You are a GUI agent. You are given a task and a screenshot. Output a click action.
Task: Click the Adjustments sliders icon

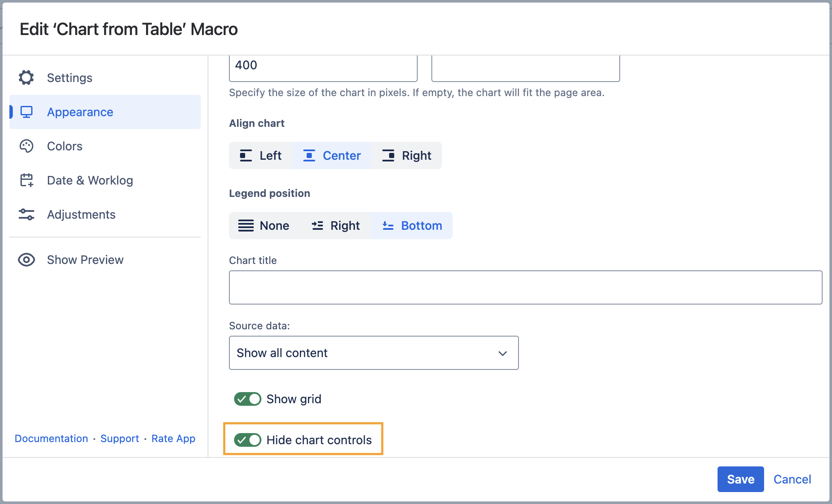26,214
